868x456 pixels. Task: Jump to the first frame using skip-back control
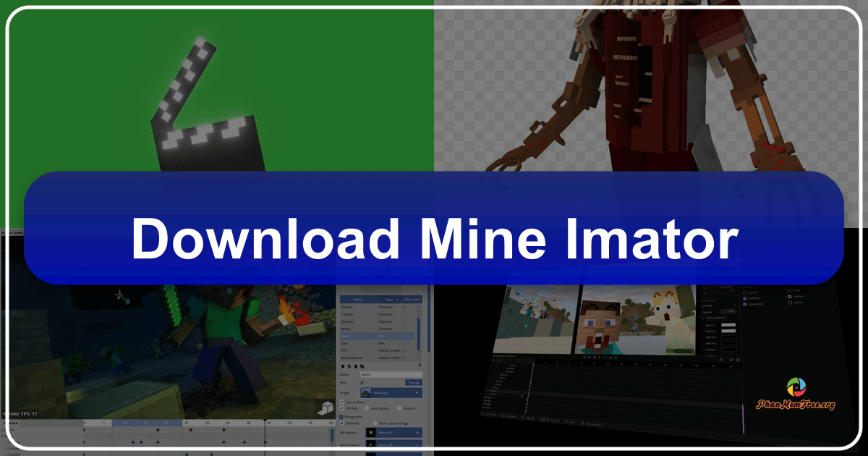point(585,356)
